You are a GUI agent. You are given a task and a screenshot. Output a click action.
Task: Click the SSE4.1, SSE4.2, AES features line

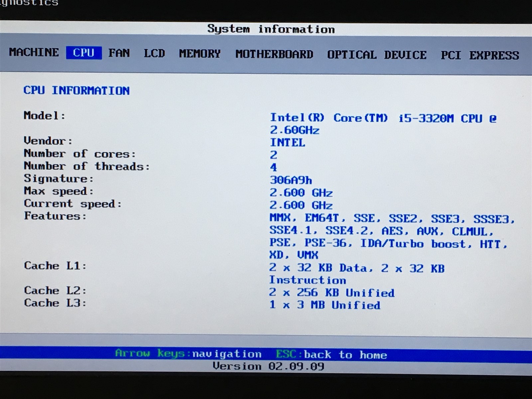[x=382, y=231]
